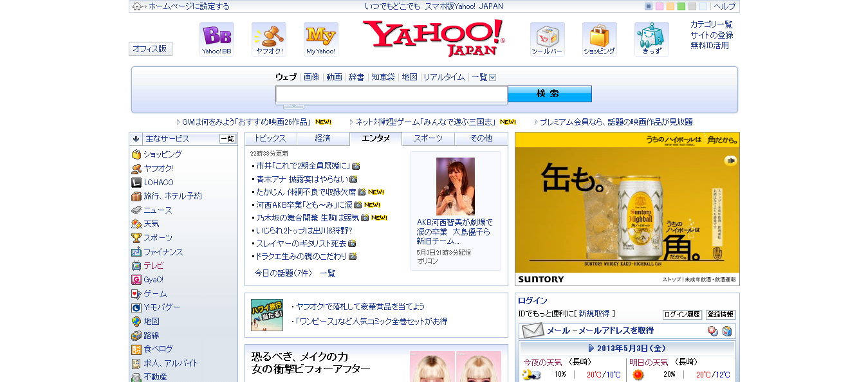The image size is (868, 382).
Task: Select the dark blue theme swatch
Action: (x=649, y=6)
